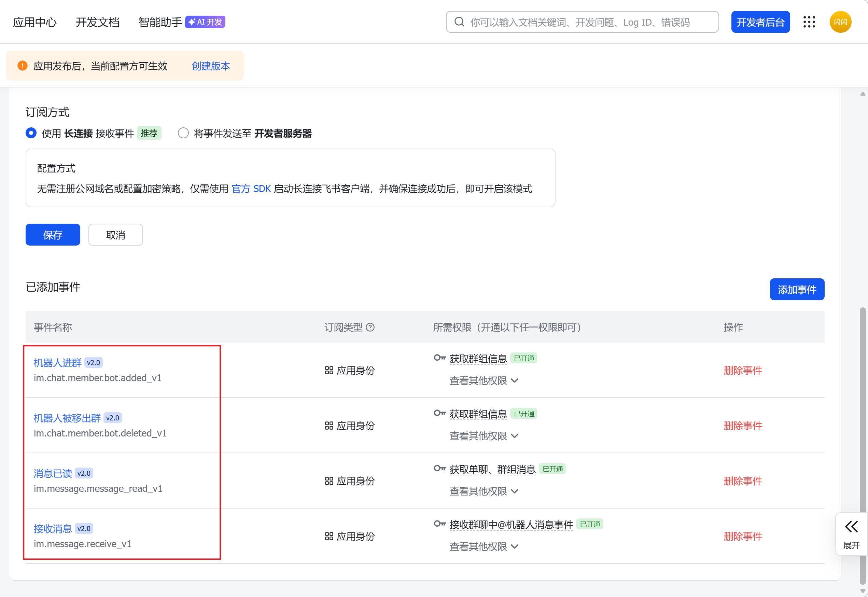The width and height of the screenshot is (868, 597).
Task: Click the nine-dot app grid icon
Action: click(809, 22)
